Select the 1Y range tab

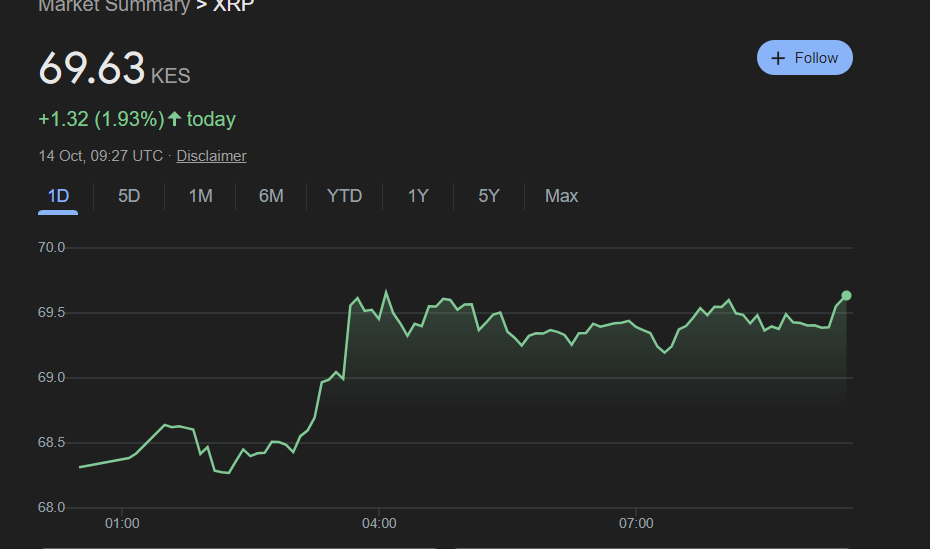click(418, 196)
